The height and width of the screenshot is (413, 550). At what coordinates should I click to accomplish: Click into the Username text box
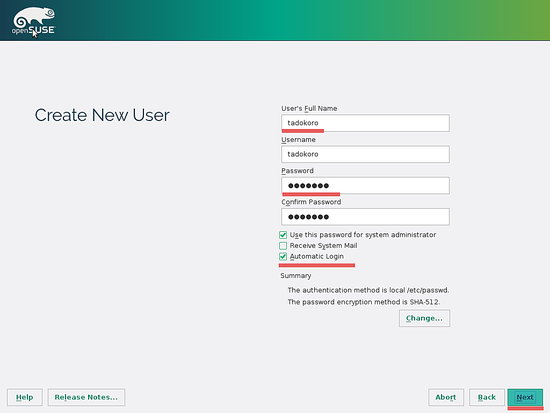(365, 154)
